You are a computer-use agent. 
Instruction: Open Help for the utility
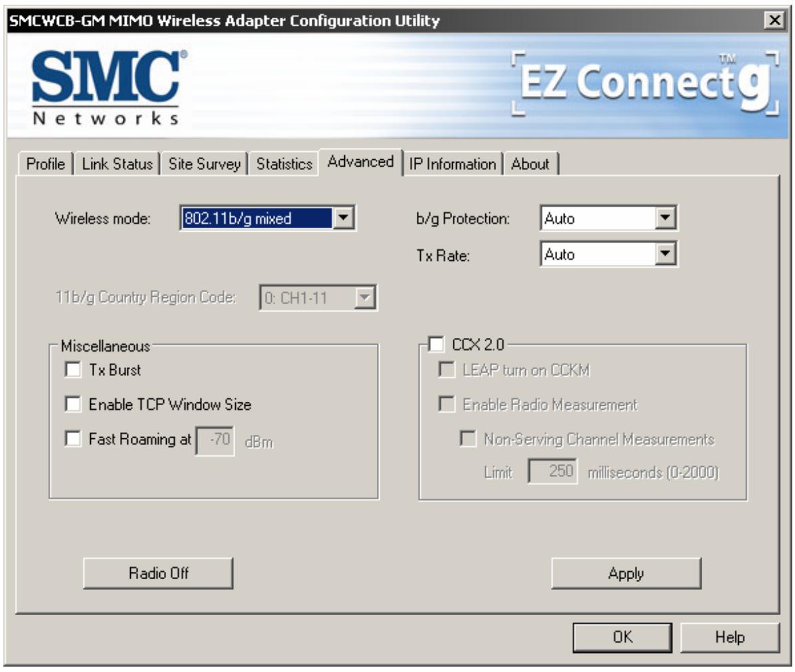pyautogui.click(x=729, y=637)
